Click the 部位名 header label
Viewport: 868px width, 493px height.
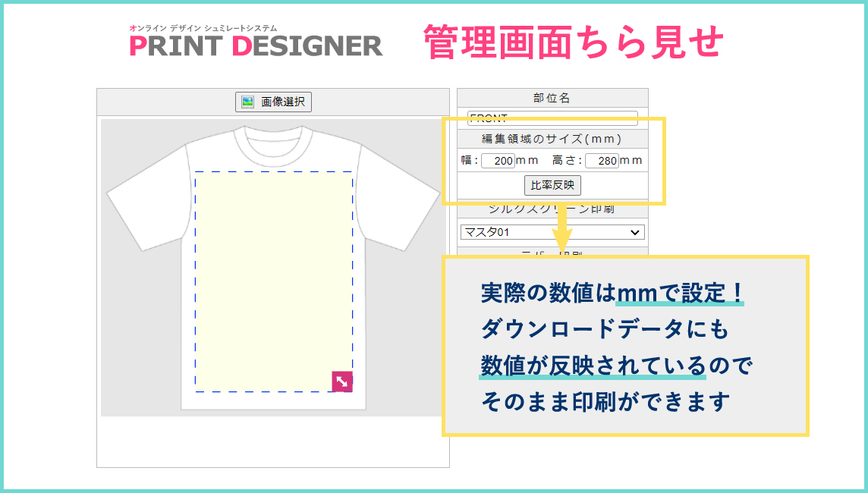[552, 98]
